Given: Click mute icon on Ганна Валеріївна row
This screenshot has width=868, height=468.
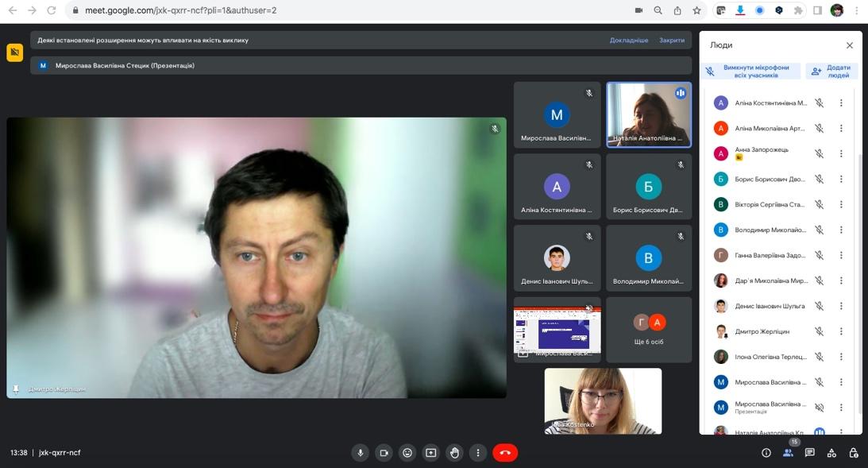Looking at the screenshot, I should pos(820,255).
